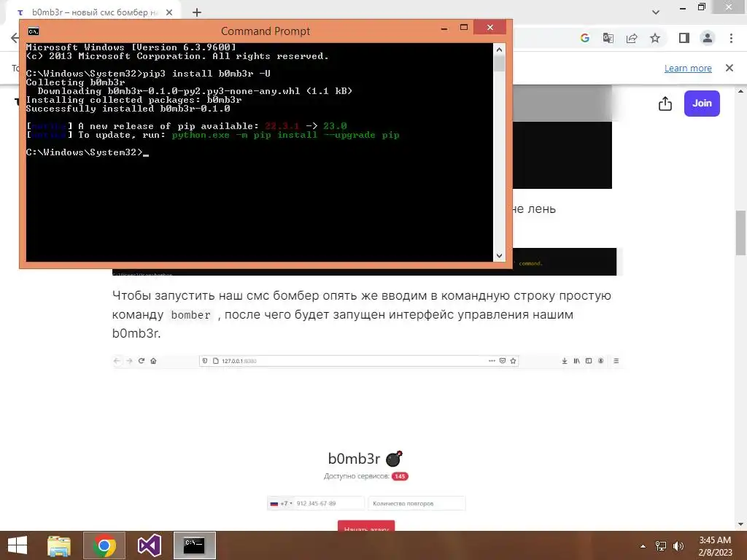
Task: Click the Command Prompt title bar system icon
Action: 34,31
